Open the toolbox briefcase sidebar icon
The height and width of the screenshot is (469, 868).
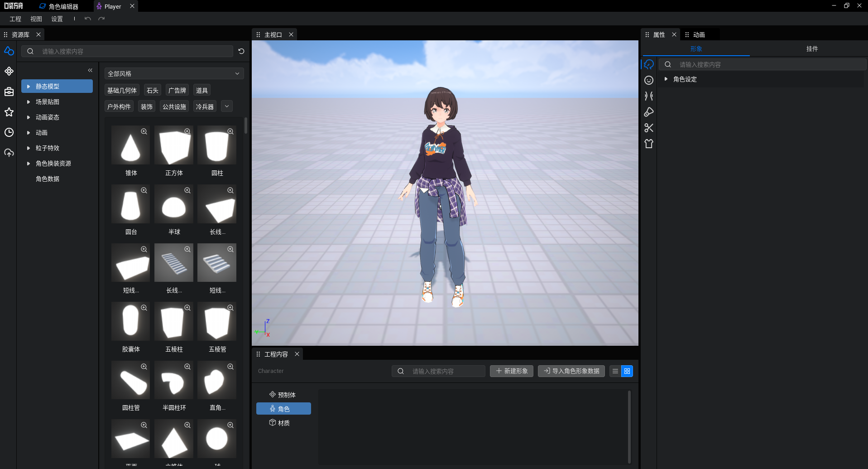click(x=9, y=92)
